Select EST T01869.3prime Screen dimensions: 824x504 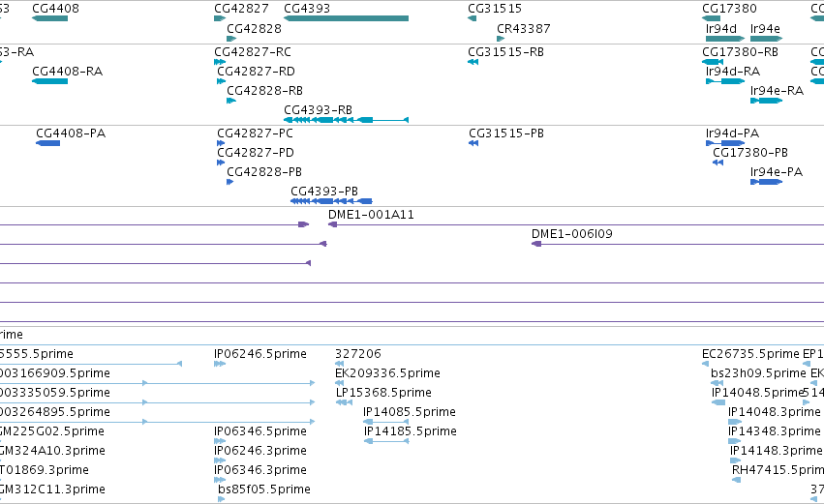[45, 470]
